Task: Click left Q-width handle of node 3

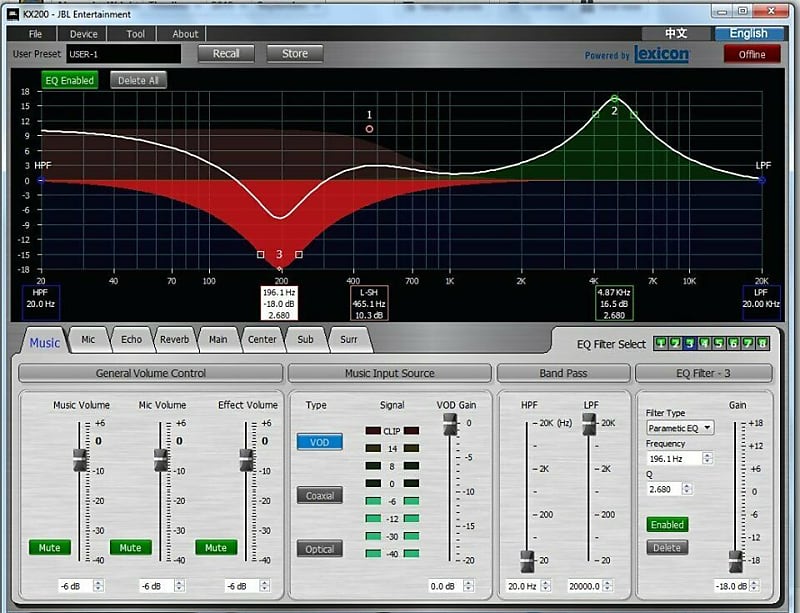Action: (x=260, y=254)
